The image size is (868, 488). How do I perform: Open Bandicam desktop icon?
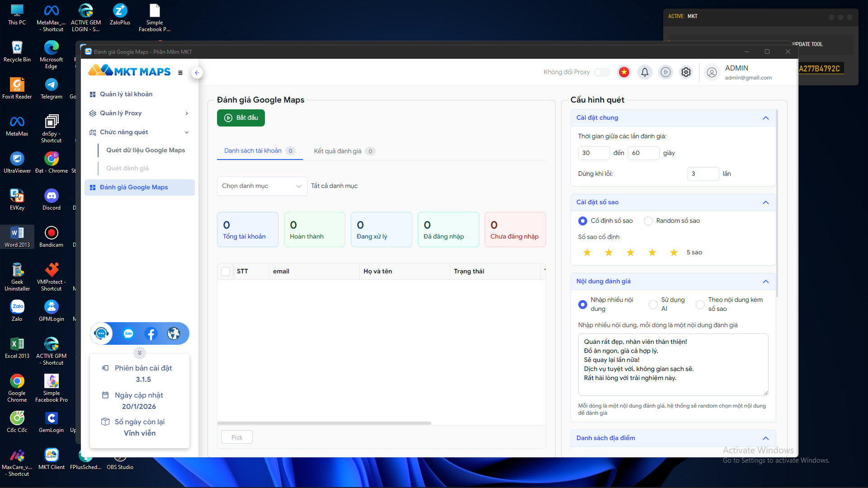tap(52, 237)
